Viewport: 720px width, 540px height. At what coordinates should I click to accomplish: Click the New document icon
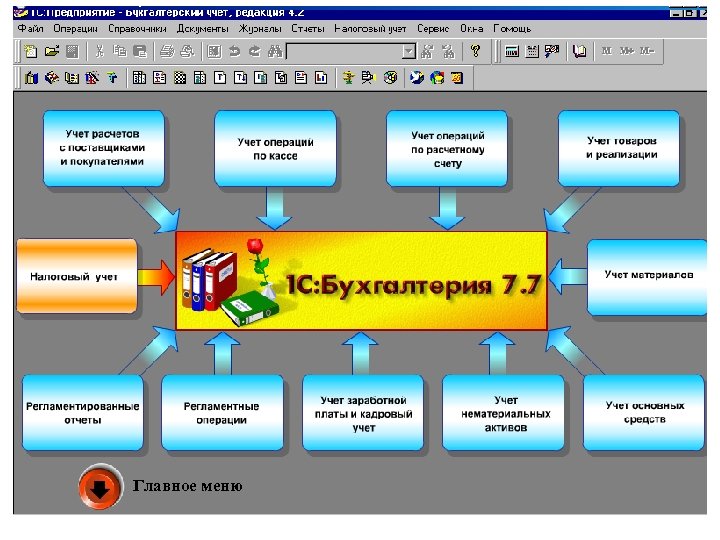point(31,51)
